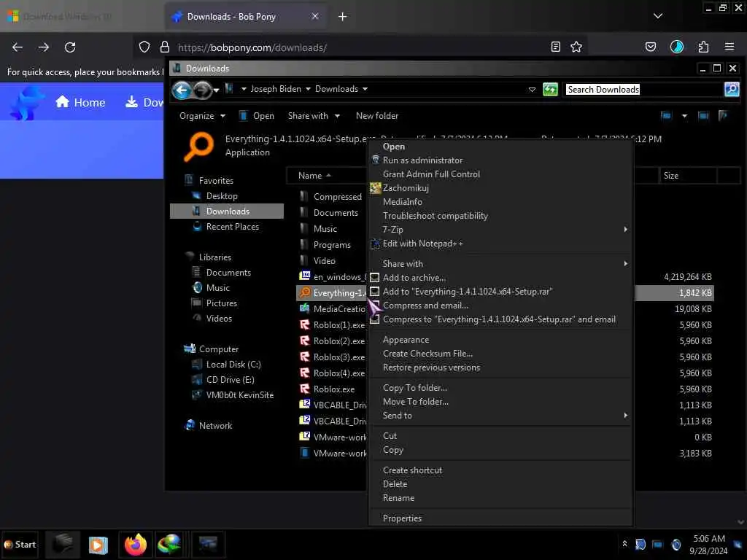747x560 pixels.
Task: Expand the Send to submenu arrow
Action: pos(625,416)
